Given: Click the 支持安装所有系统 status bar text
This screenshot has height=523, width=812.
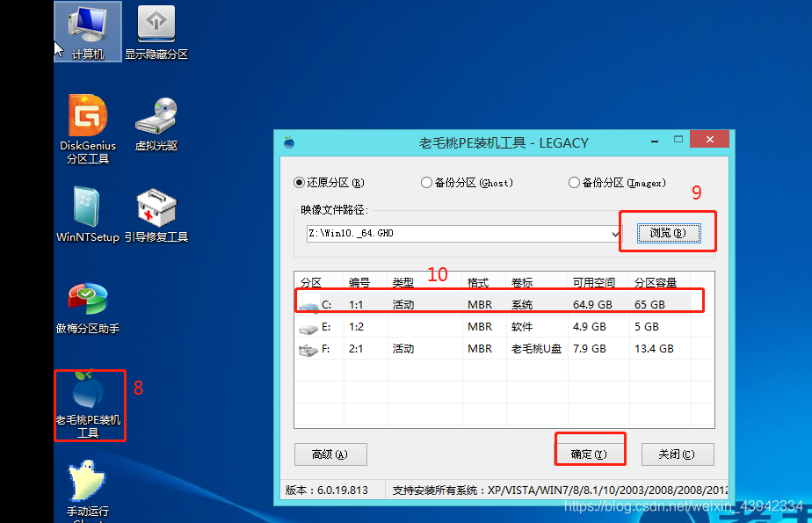Looking at the screenshot, I should 559,490.
